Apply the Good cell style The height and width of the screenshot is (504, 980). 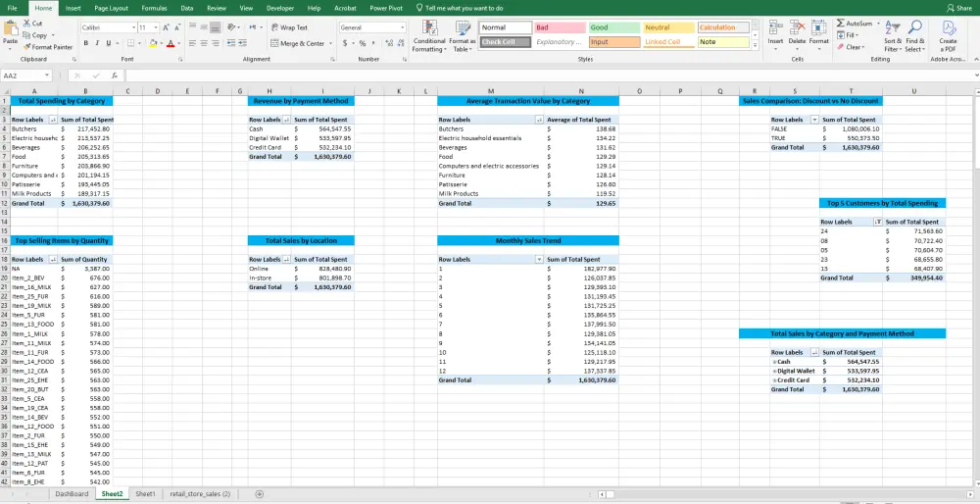tap(613, 27)
